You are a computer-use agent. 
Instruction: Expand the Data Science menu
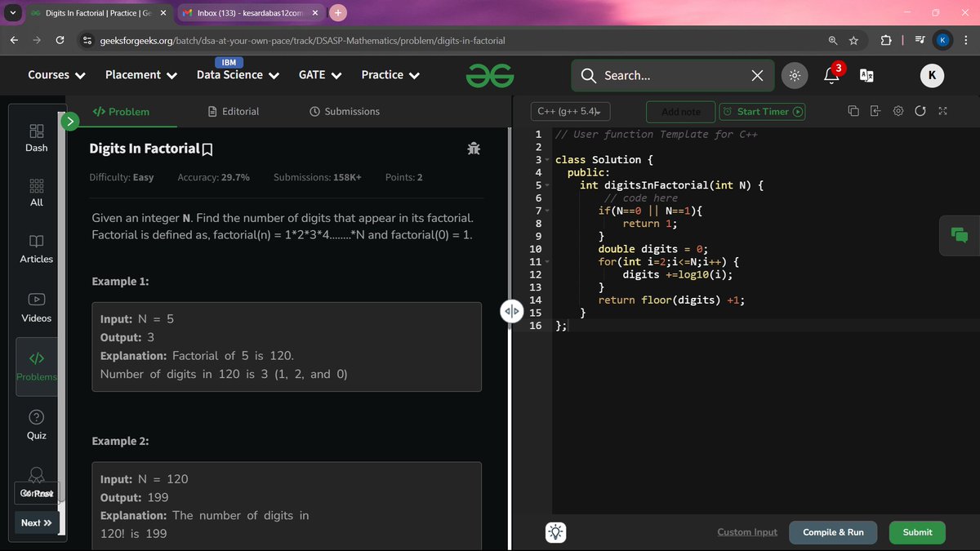pos(238,74)
